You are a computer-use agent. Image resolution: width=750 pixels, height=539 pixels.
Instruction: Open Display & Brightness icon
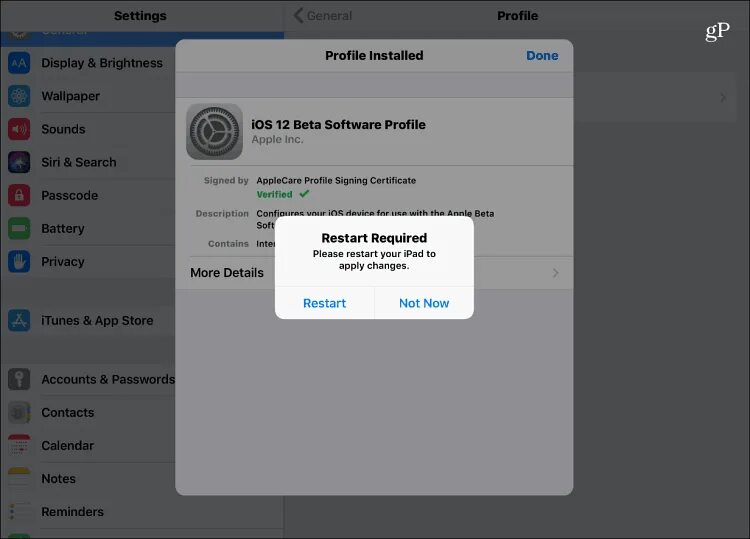pyautogui.click(x=19, y=63)
